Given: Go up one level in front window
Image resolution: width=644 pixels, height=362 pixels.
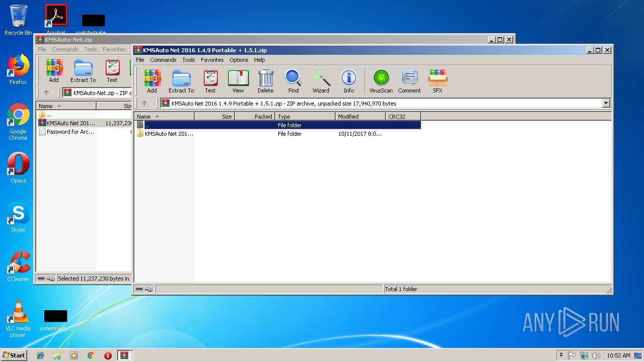Looking at the screenshot, I should [144, 104].
